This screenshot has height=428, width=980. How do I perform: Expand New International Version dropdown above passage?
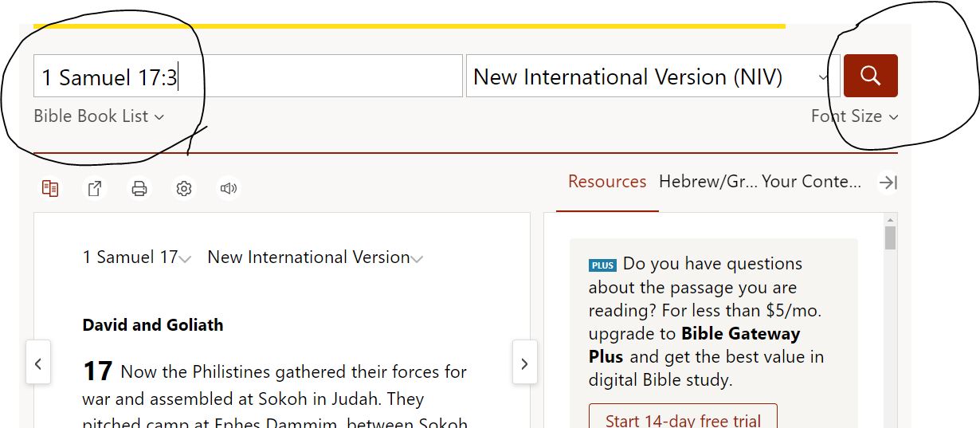coord(315,257)
